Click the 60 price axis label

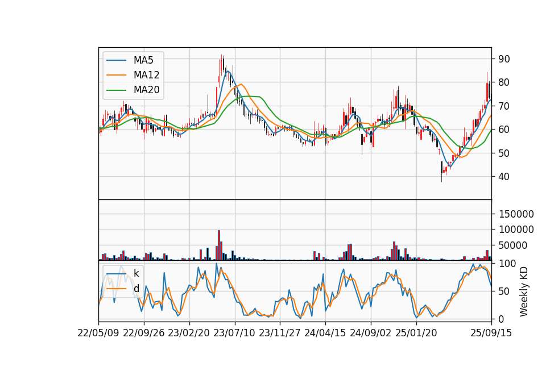tap(504, 130)
